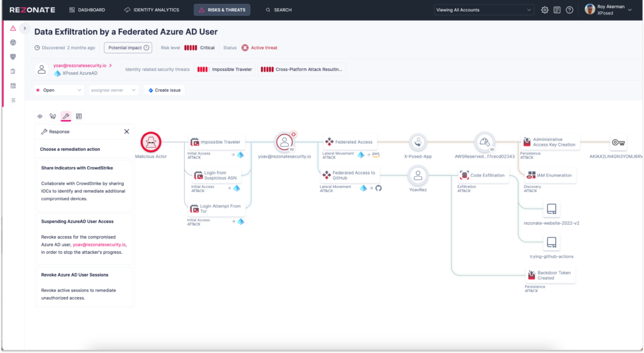The width and height of the screenshot is (644, 353).
Task: Select Suspending AzureAD User Access action
Action: [85, 239]
